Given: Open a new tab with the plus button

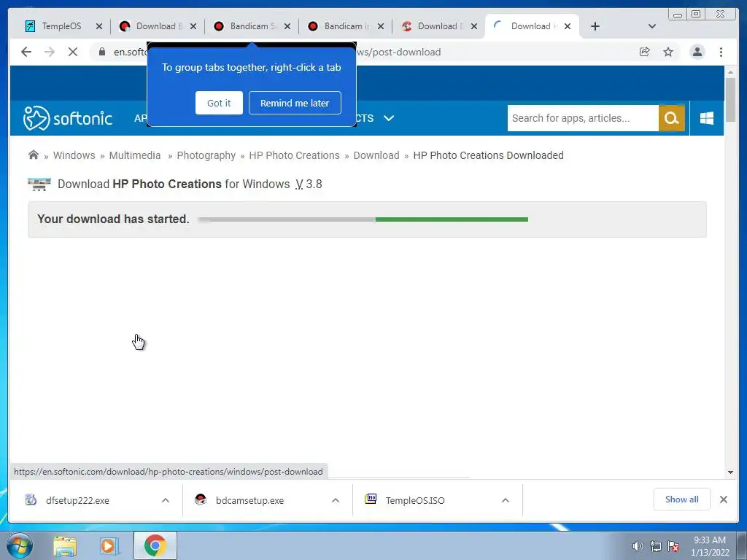Looking at the screenshot, I should tap(595, 26).
